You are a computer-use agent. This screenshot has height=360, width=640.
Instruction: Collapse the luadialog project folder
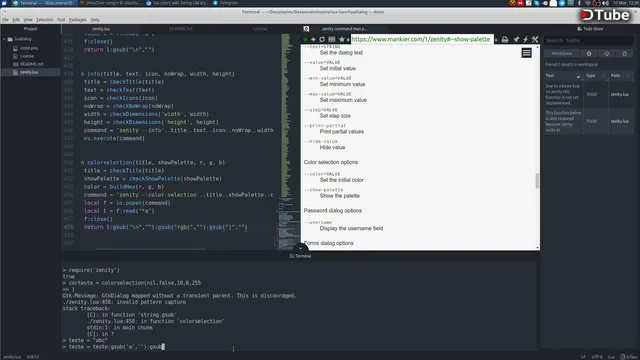(x=4, y=39)
